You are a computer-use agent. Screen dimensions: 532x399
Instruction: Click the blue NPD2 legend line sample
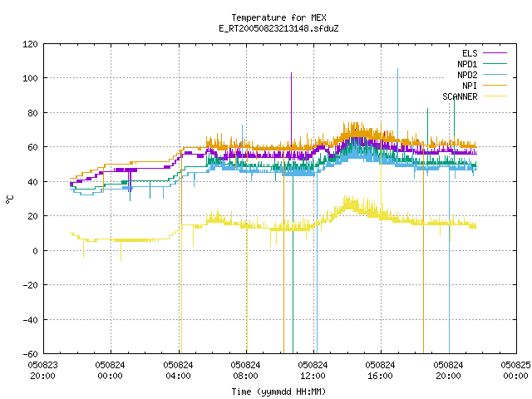(495, 75)
